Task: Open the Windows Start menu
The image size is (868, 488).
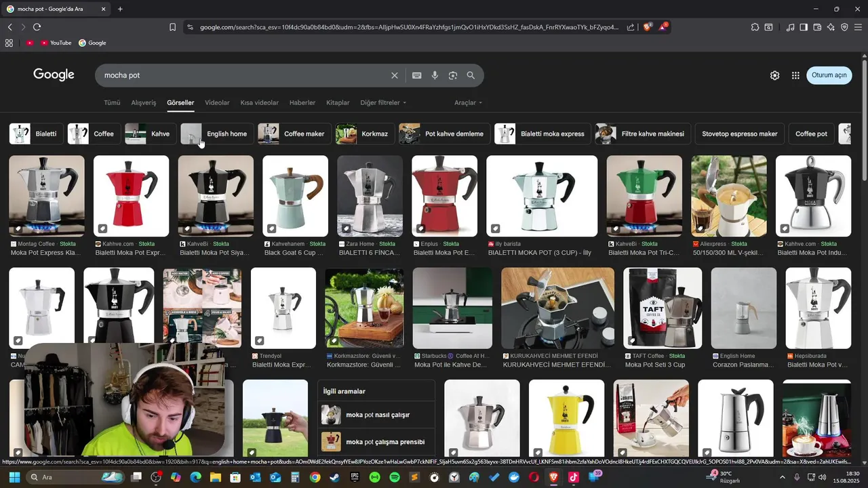Action: [x=14, y=477]
